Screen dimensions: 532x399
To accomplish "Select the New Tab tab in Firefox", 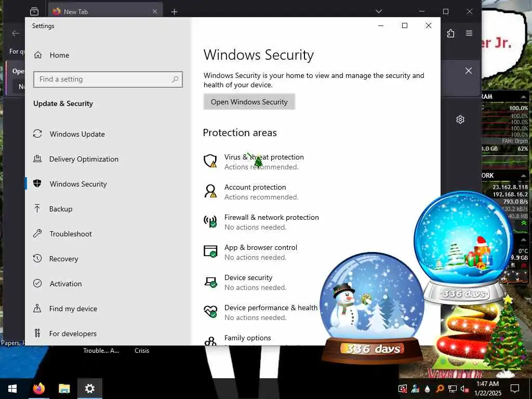I will [105, 11].
